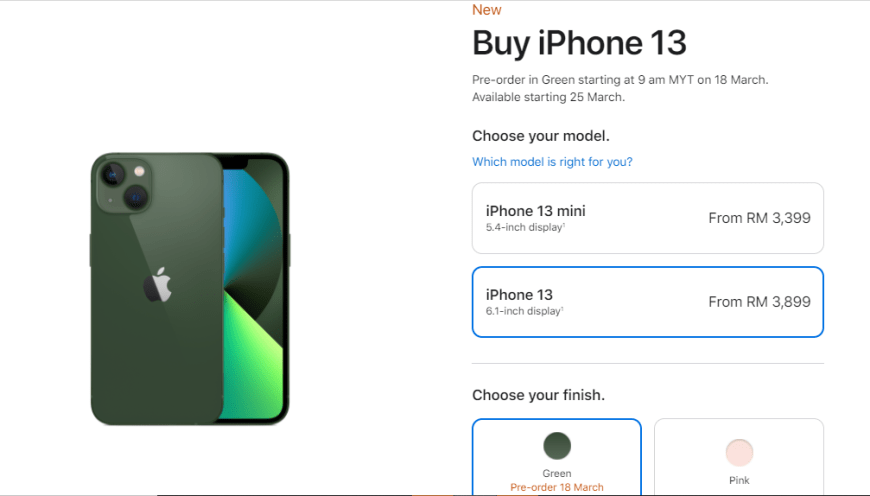Image resolution: width=870 pixels, height=496 pixels.
Task: Open "Which model is right for you?" link
Action: pos(552,162)
